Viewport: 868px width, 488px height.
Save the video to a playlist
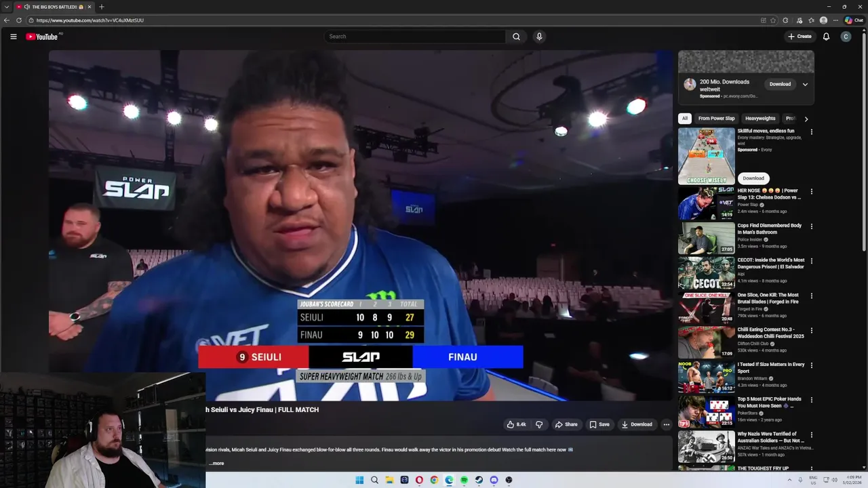[599, 424]
